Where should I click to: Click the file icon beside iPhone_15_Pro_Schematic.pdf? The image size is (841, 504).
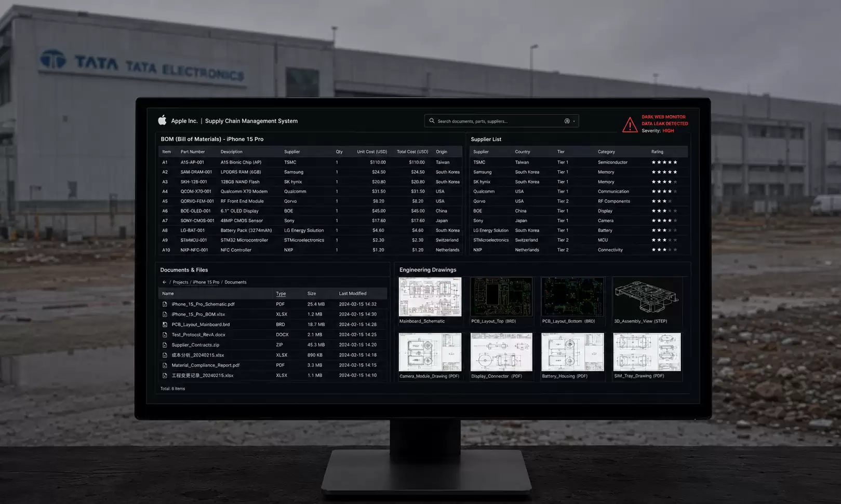click(x=165, y=304)
